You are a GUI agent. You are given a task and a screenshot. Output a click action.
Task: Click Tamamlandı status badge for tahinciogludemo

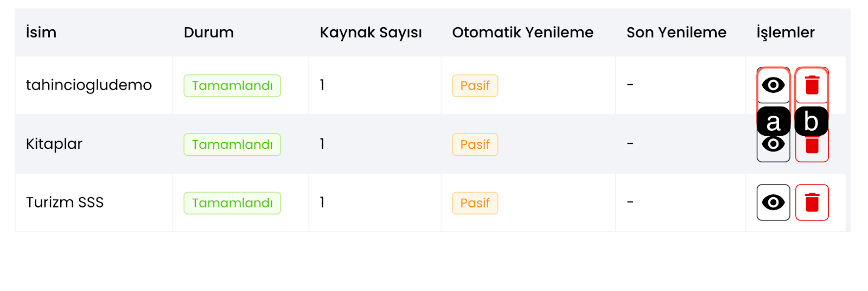(232, 86)
